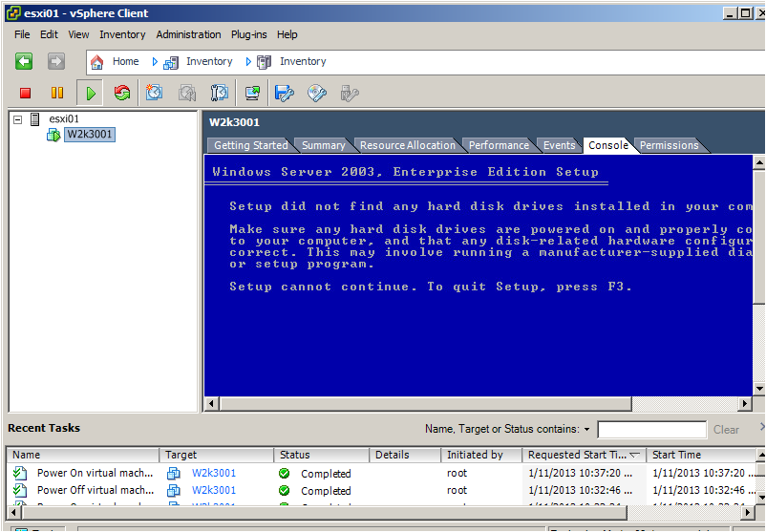The image size is (766, 532).
Task: Click the gray forward navigation arrow
Action: pos(56,61)
